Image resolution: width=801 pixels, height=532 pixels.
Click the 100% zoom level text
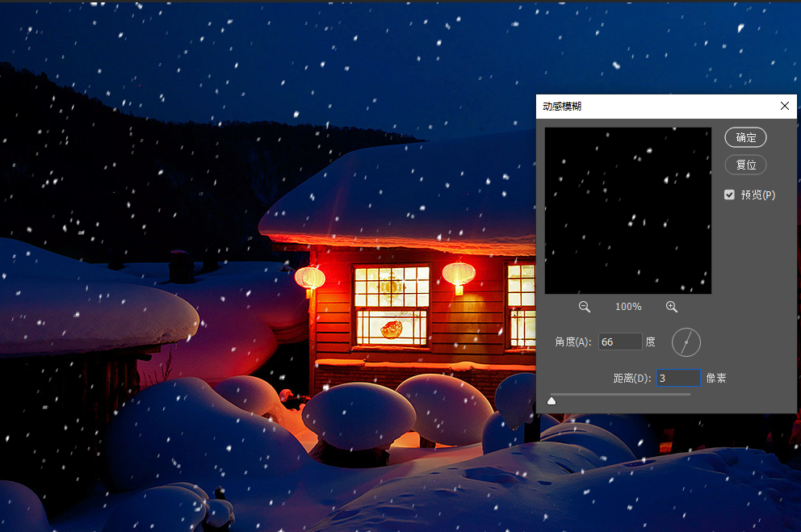(628, 306)
